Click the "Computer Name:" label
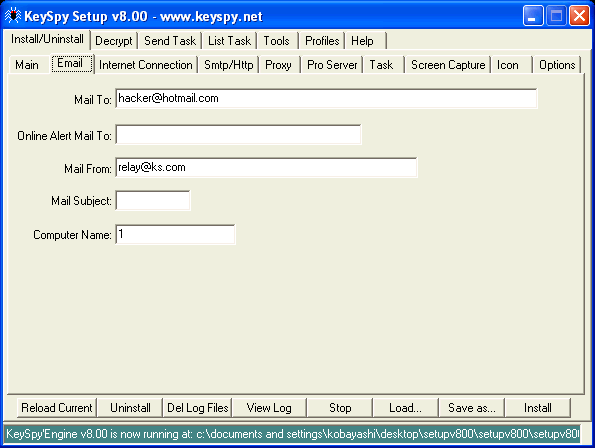 [72, 235]
